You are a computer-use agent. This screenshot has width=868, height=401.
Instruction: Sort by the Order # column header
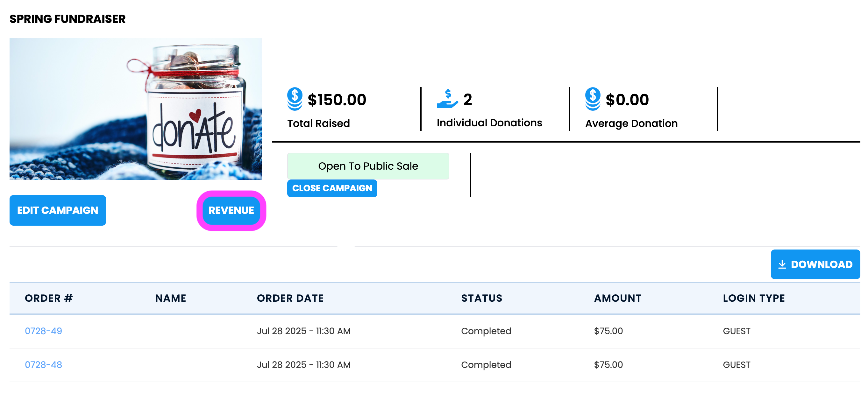(49, 298)
